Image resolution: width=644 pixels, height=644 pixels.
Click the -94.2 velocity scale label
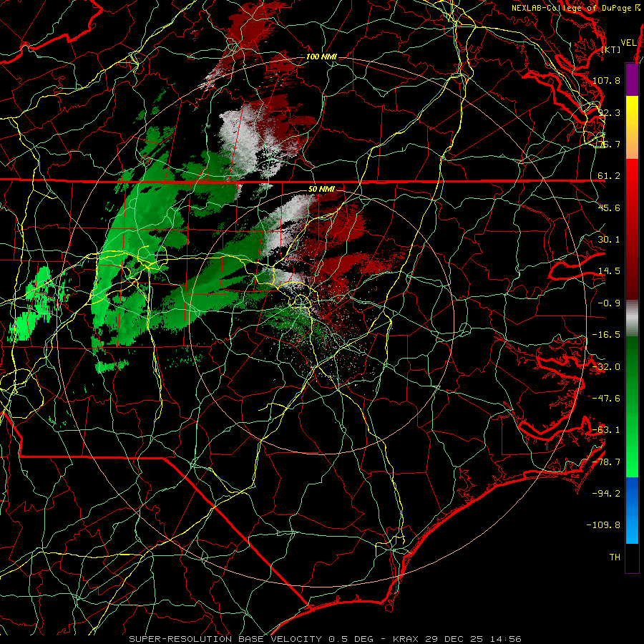click(x=606, y=494)
